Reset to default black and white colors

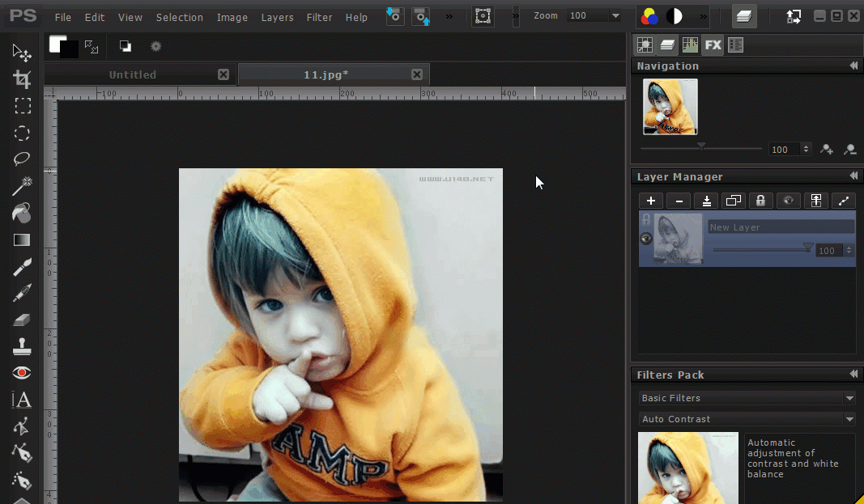coord(125,46)
